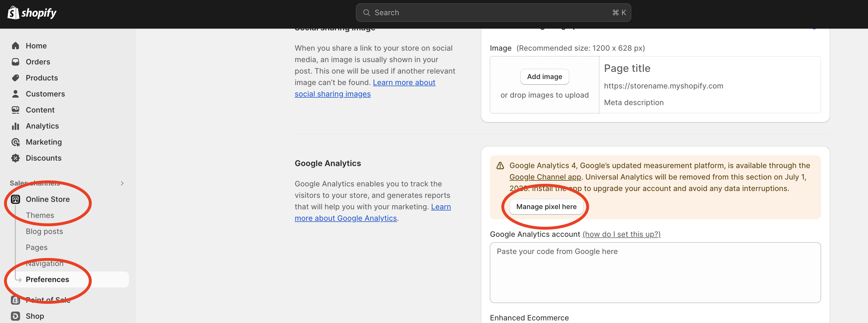
Task: Click the warning triangle in Analytics banner
Action: point(501,166)
